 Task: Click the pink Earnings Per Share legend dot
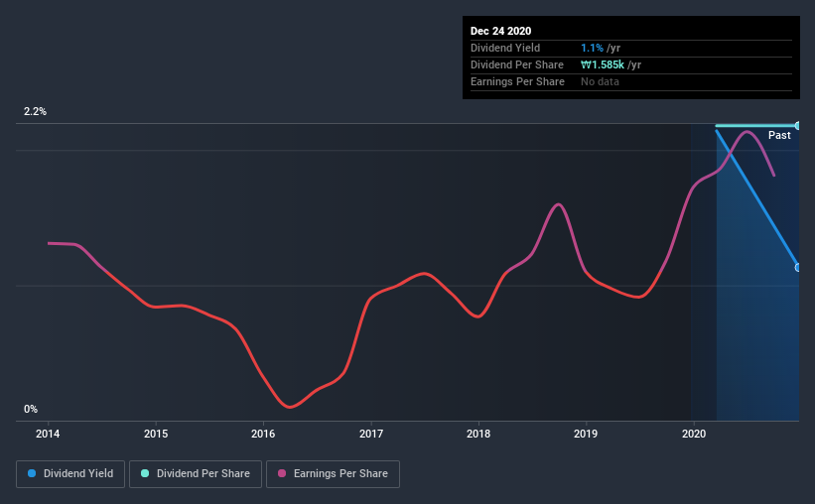click(282, 473)
